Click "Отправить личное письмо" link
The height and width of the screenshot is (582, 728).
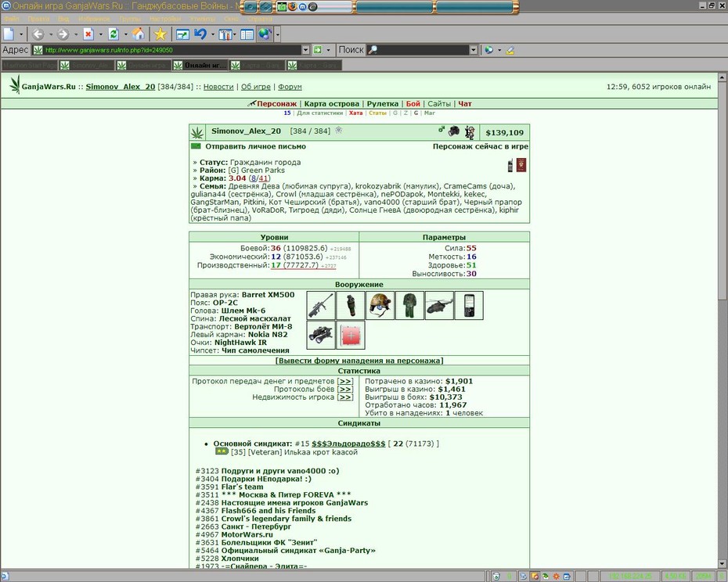pos(255,146)
